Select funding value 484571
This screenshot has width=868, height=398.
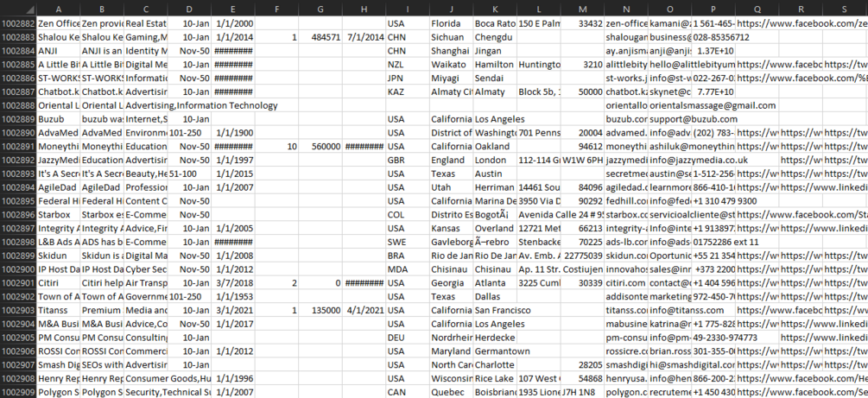pyautogui.click(x=320, y=38)
